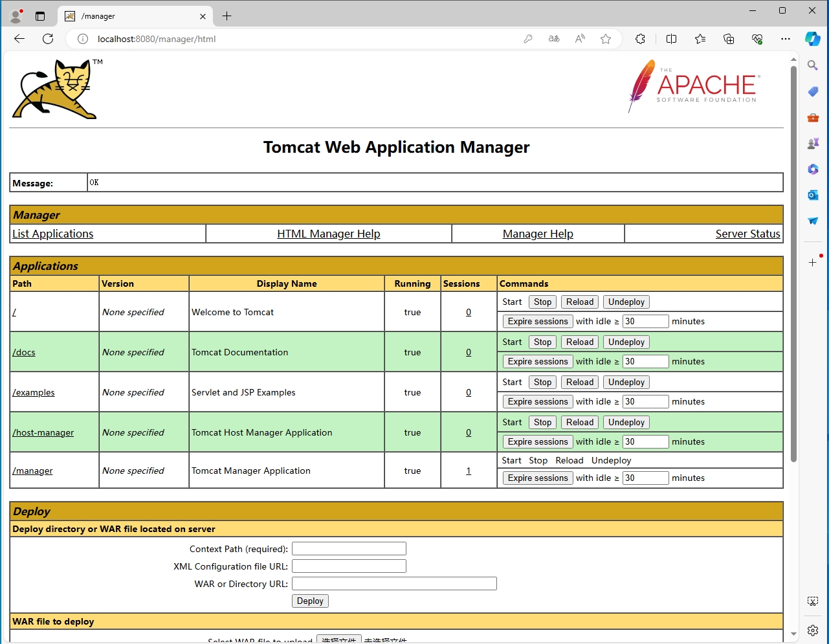Open the /docs application path
The width and height of the screenshot is (829, 644).
pos(24,352)
